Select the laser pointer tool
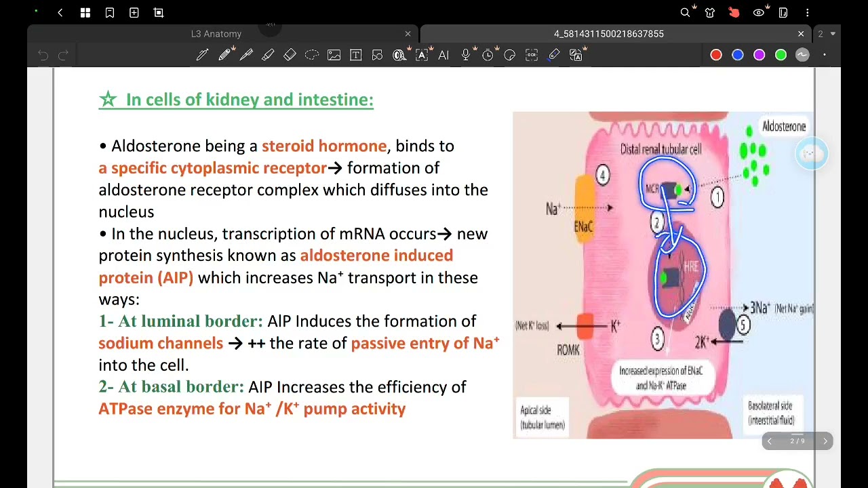This screenshot has width=868, height=488. (554, 55)
